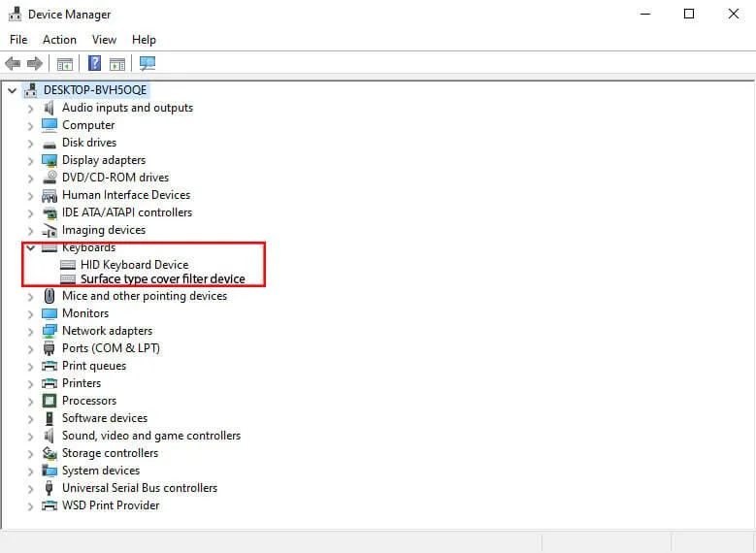
Task: Select the DESKTOP-BVH5OQE computer name
Action: click(95, 90)
